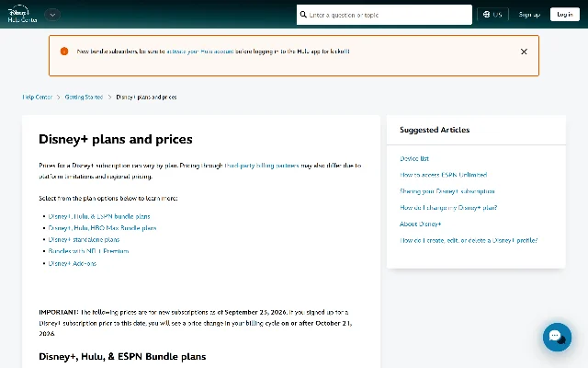Viewport: 588px width, 368px height.
Task: Open Sharing your Disney+ subscription article
Action: (x=447, y=191)
